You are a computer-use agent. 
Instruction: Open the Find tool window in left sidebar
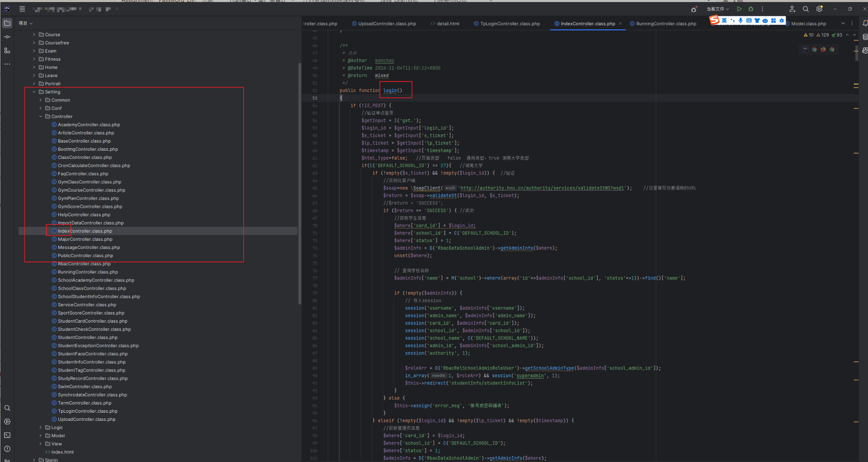(7, 408)
